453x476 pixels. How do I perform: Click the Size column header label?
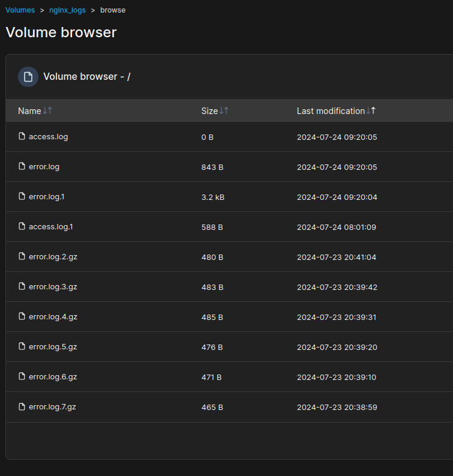(209, 111)
